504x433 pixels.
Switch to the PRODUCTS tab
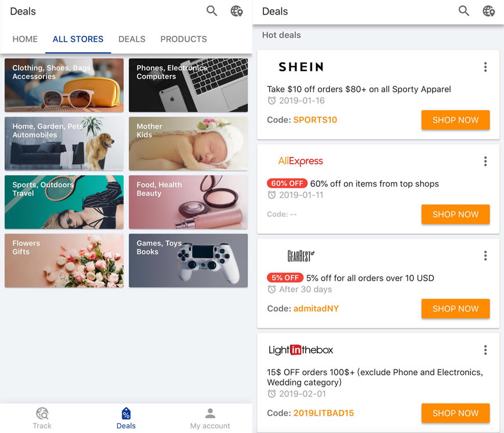pos(183,39)
